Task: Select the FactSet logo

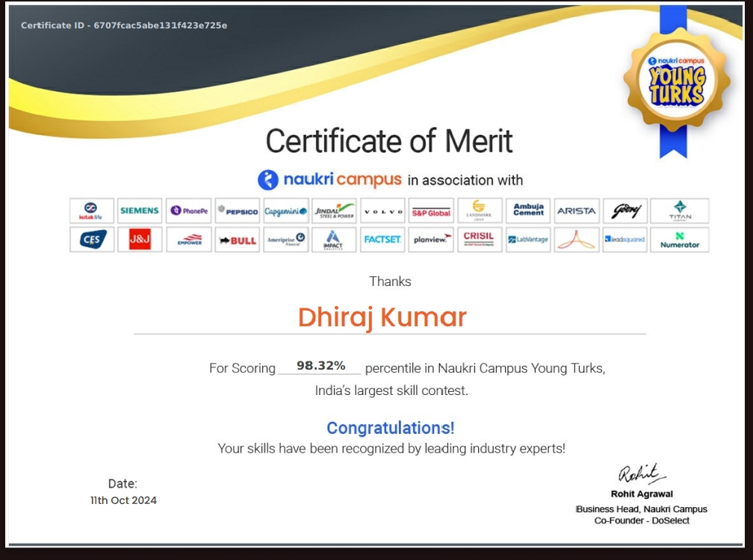Action: [382, 239]
